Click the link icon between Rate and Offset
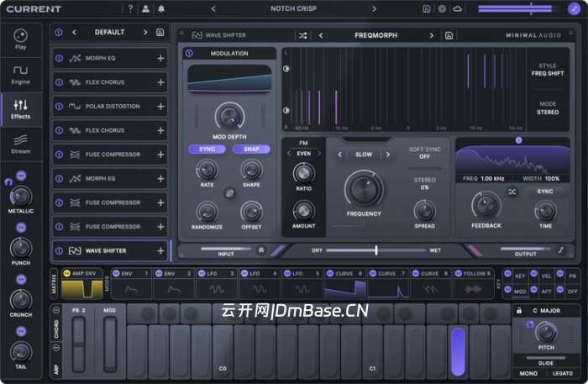 point(229,193)
